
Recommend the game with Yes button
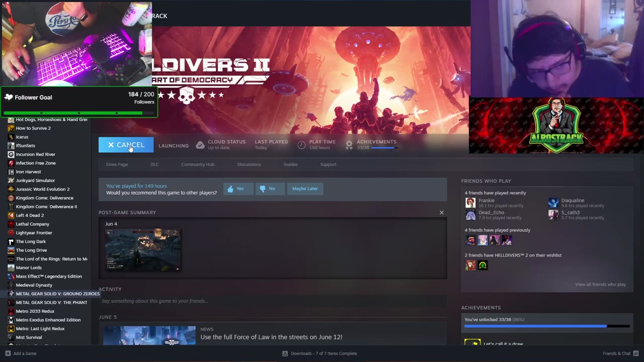pyautogui.click(x=238, y=189)
